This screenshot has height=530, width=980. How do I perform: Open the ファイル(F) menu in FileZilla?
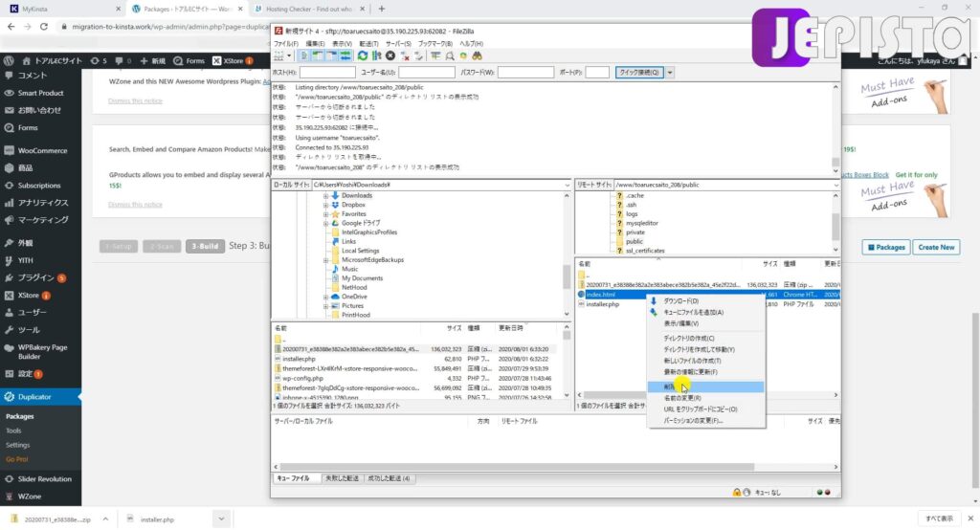[x=285, y=44]
